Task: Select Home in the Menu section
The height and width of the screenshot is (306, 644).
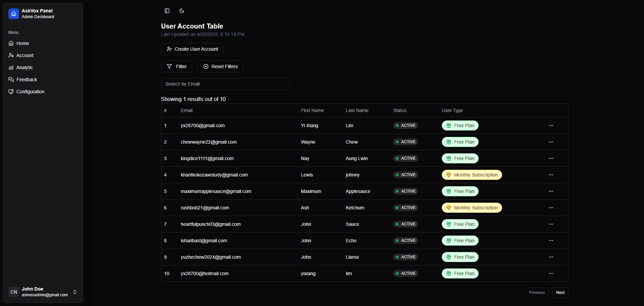Action: point(22,43)
